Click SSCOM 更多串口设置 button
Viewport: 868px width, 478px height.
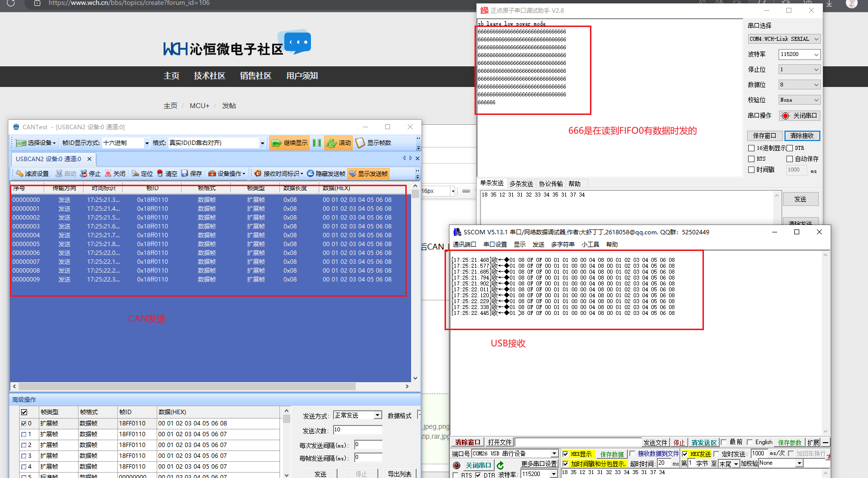539,464
